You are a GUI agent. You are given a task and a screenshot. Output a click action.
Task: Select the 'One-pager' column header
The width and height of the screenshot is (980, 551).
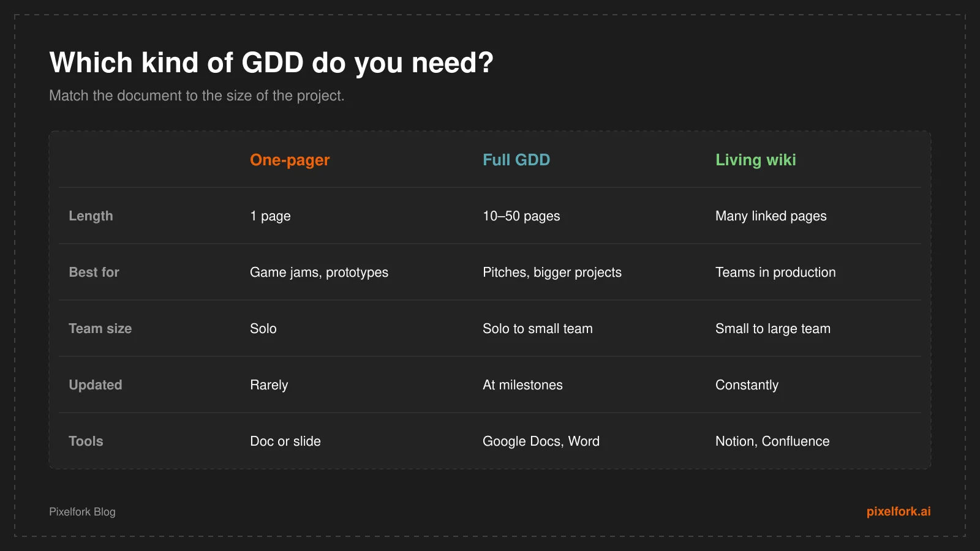(290, 160)
